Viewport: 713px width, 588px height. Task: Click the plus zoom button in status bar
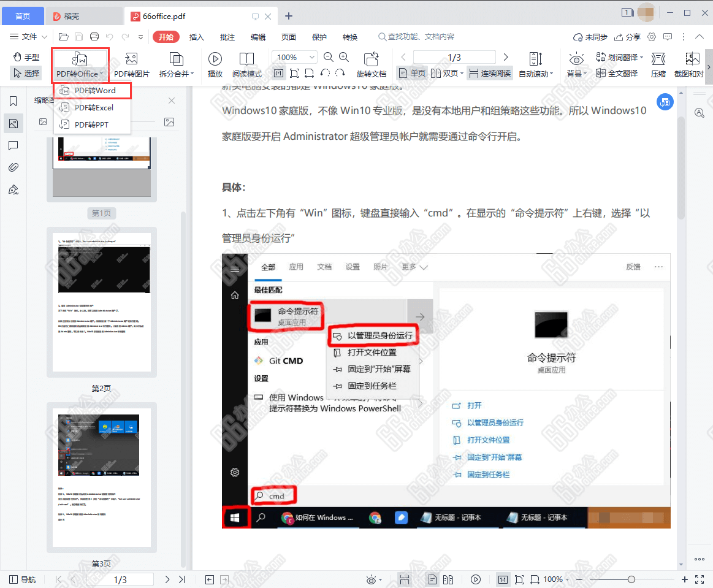tap(684, 579)
